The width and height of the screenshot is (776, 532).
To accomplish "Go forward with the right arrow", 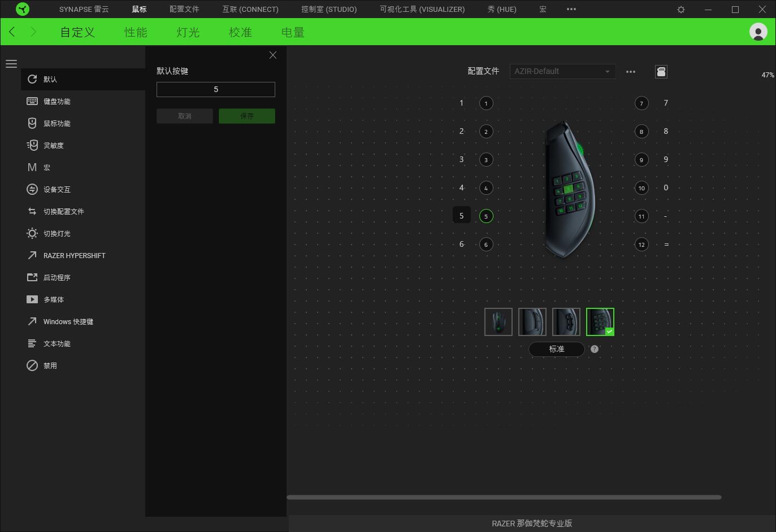I will coord(33,32).
